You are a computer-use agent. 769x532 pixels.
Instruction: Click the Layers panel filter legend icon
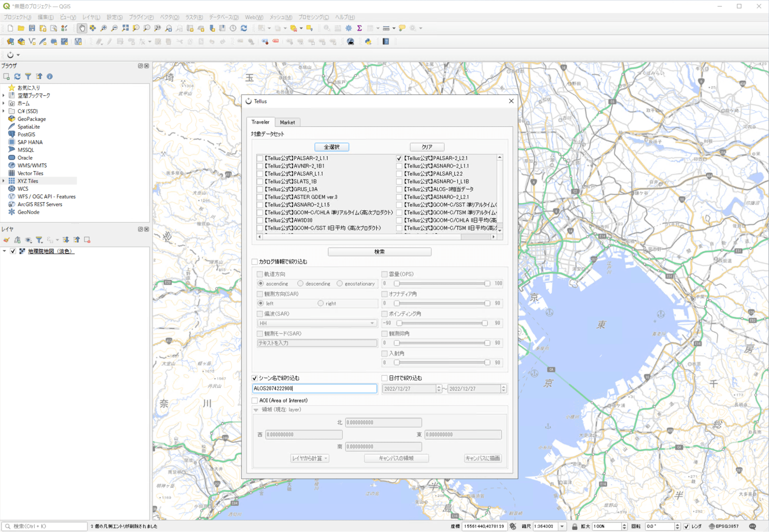(39, 240)
